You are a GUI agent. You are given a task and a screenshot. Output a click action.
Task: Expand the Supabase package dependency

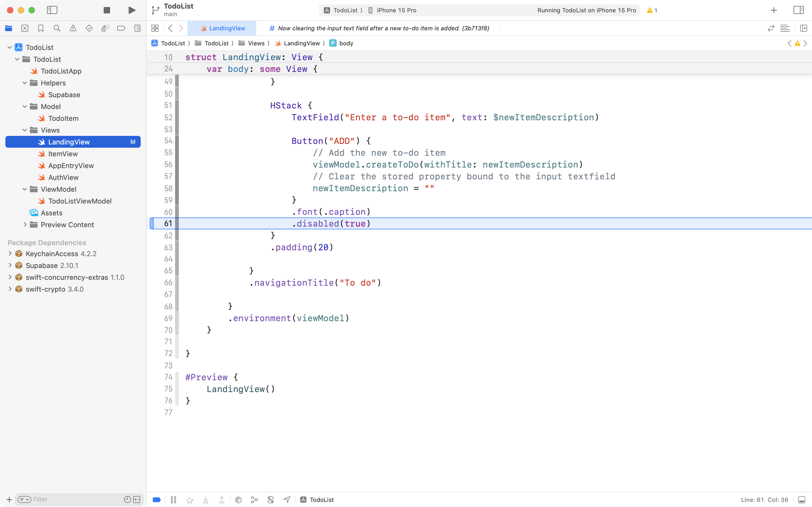[10, 265]
